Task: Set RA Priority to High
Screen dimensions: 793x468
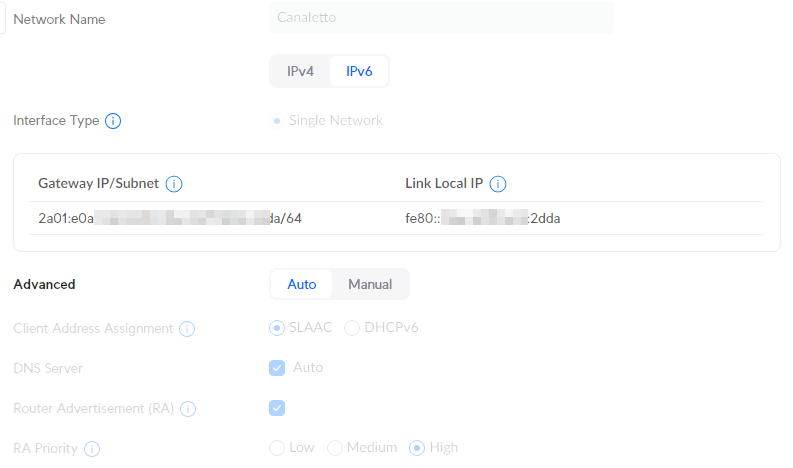Action: tap(417, 448)
